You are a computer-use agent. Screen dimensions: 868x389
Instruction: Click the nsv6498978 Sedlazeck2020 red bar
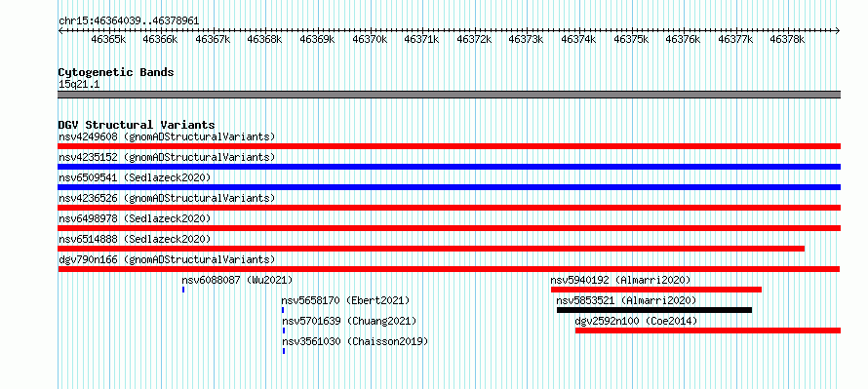pos(449,228)
